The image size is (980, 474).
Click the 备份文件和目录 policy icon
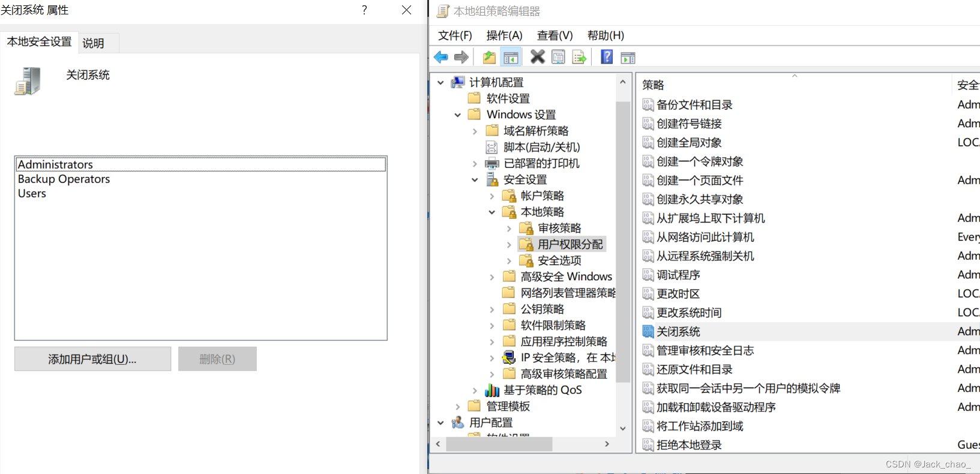tap(648, 105)
